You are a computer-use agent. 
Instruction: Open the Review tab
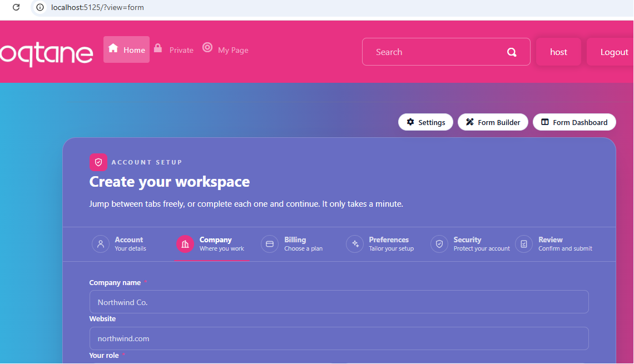click(554, 244)
